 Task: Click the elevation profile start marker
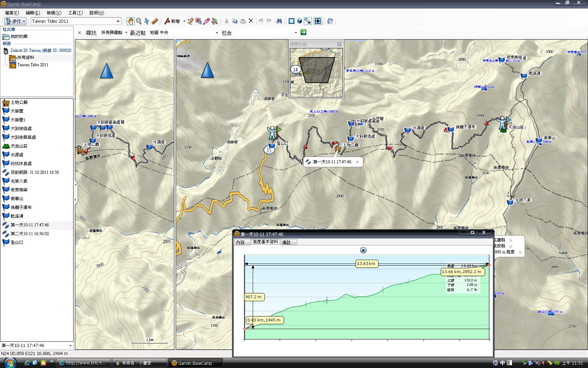(245, 329)
